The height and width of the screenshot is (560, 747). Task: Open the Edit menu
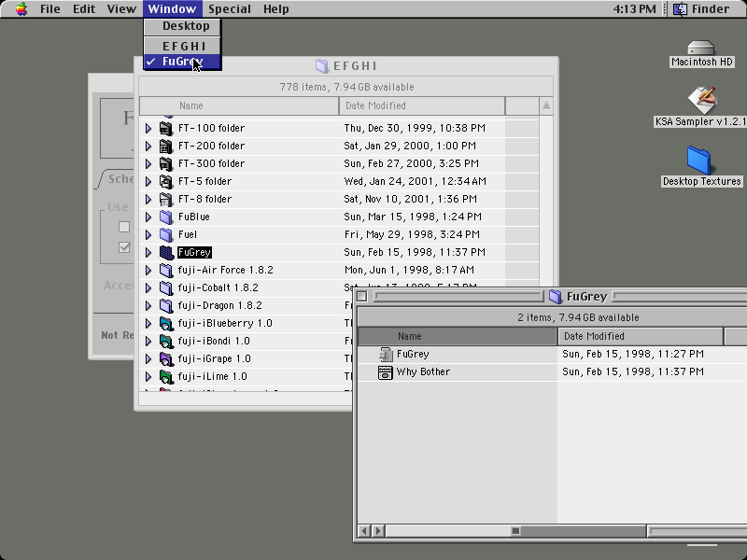[84, 8]
